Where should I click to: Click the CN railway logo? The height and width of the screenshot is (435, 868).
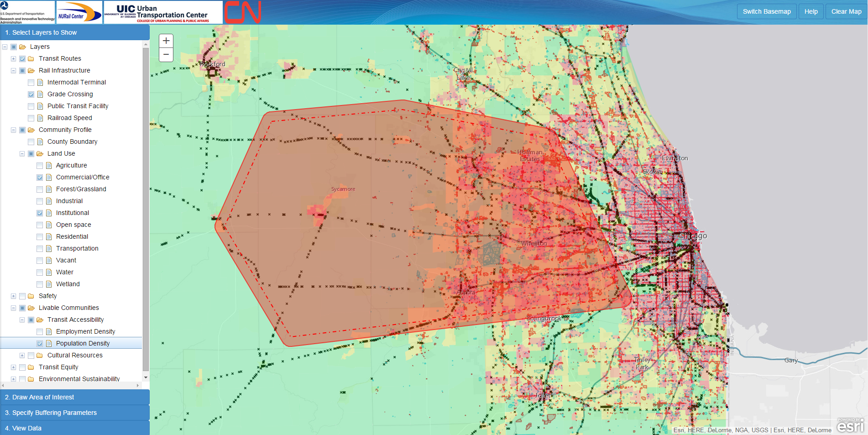(x=242, y=12)
